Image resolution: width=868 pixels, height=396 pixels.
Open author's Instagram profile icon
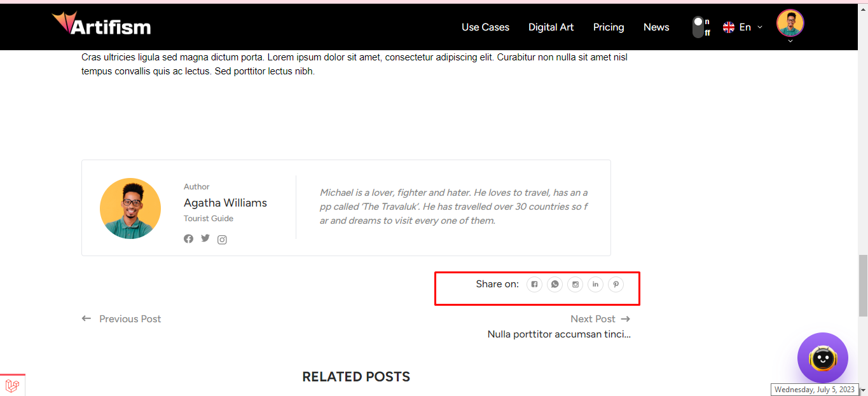coord(222,240)
